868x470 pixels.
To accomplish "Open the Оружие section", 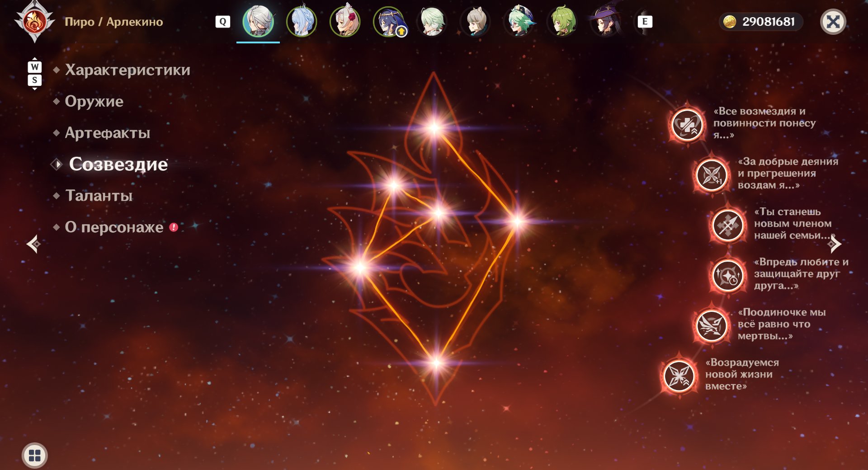I will click(x=94, y=101).
